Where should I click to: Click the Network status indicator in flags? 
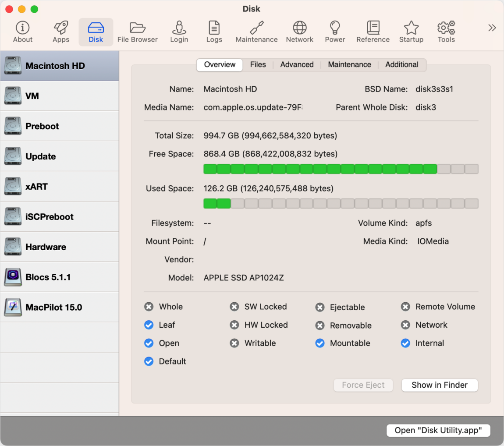(x=405, y=325)
